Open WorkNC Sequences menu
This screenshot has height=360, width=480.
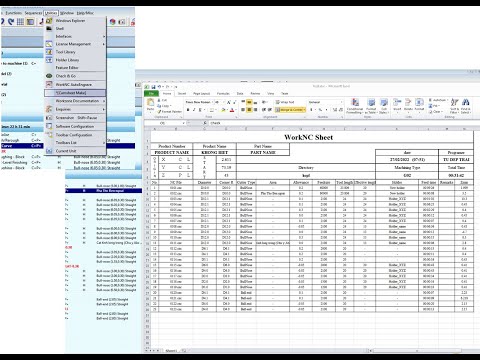pyautogui.click(x=33, y=13)
